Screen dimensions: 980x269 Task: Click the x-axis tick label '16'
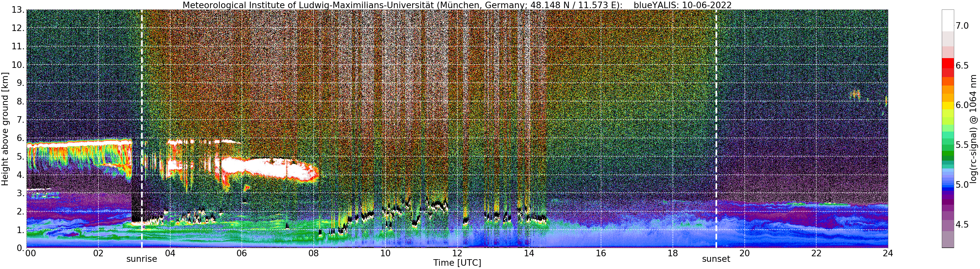(x=601, y=253)
